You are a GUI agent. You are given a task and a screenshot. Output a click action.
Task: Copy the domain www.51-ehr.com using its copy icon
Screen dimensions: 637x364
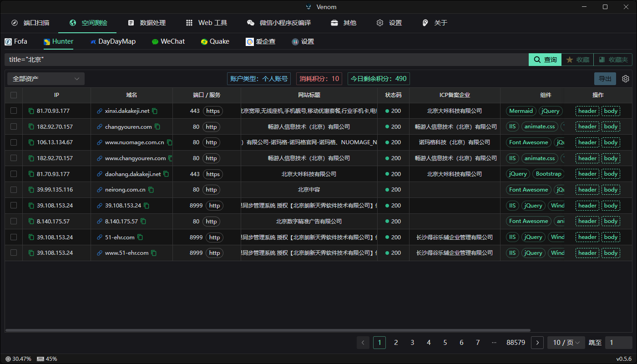point(154,253)
